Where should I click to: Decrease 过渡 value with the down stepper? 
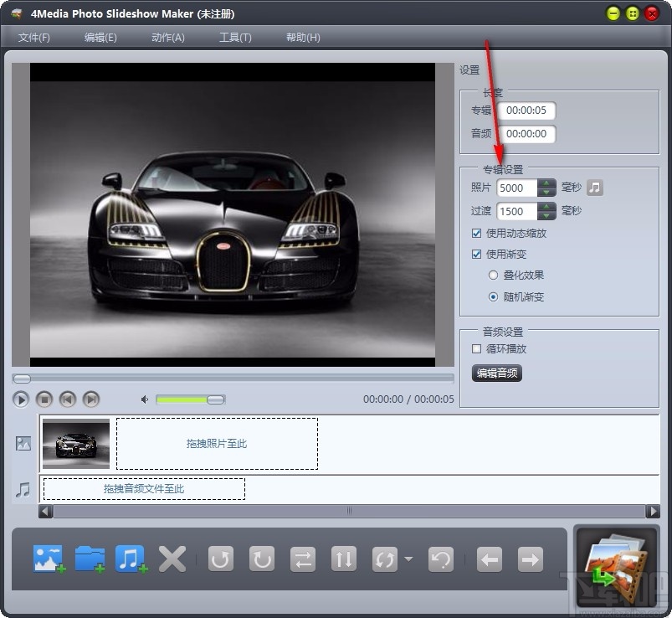coord(546,215)
